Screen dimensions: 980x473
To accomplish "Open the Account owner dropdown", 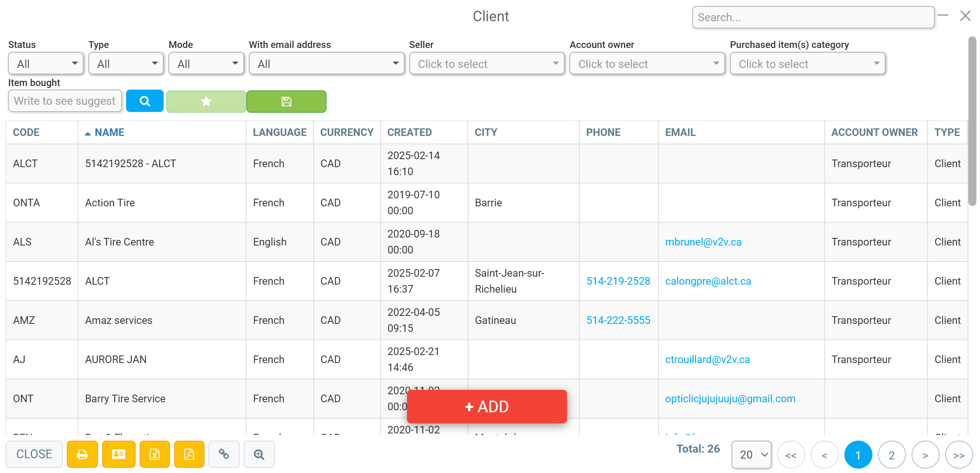I will coord(647,64).
